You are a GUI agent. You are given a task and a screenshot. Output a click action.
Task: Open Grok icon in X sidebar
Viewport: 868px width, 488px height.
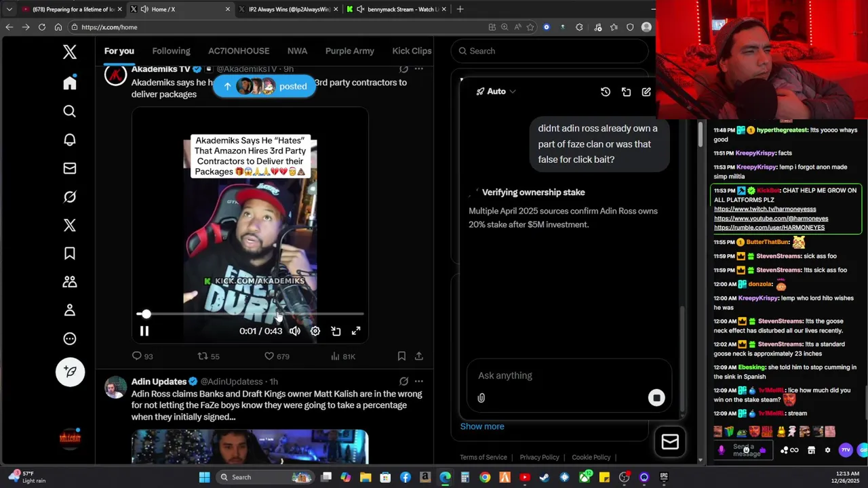(70, 197)
